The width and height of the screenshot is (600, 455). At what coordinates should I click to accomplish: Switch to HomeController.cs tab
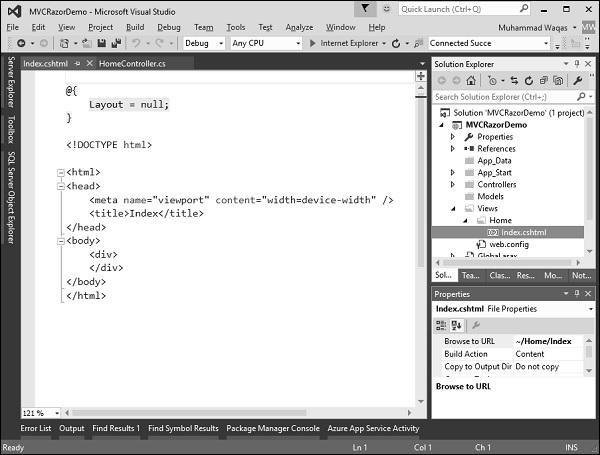pyautogui.click(x=132, y=64)
